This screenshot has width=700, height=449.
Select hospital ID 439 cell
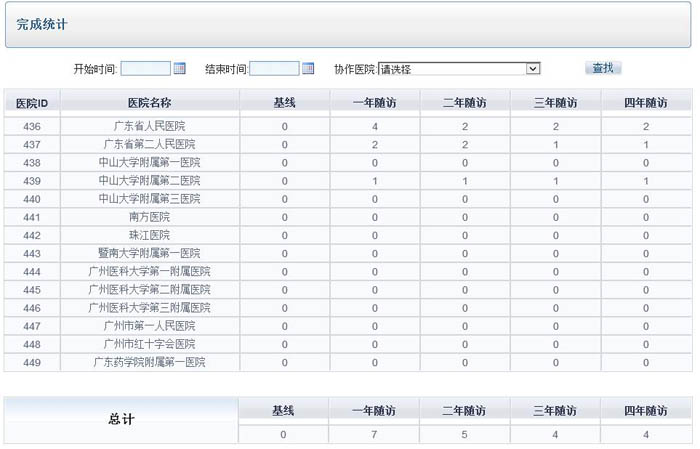click(x=32, y=181)
